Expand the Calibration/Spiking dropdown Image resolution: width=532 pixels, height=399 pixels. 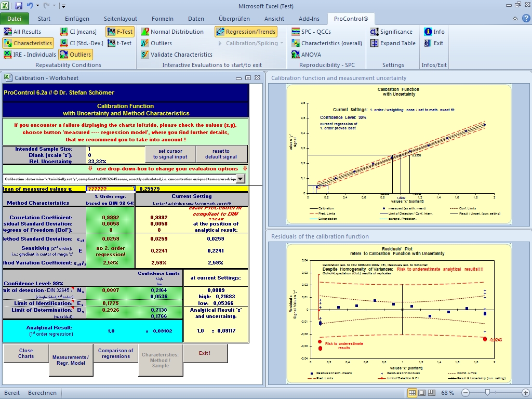(x=282, y=43)
